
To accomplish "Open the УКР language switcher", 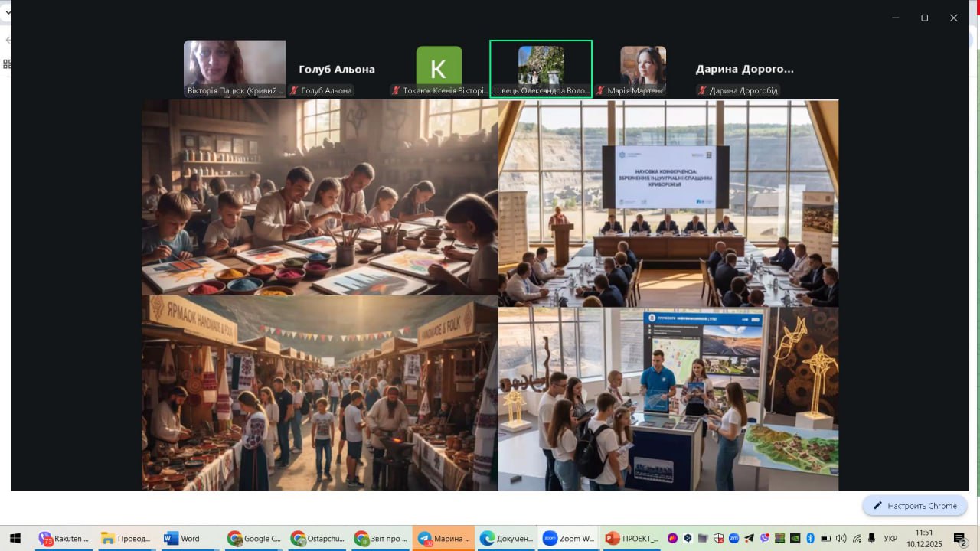I will point(890,538).
